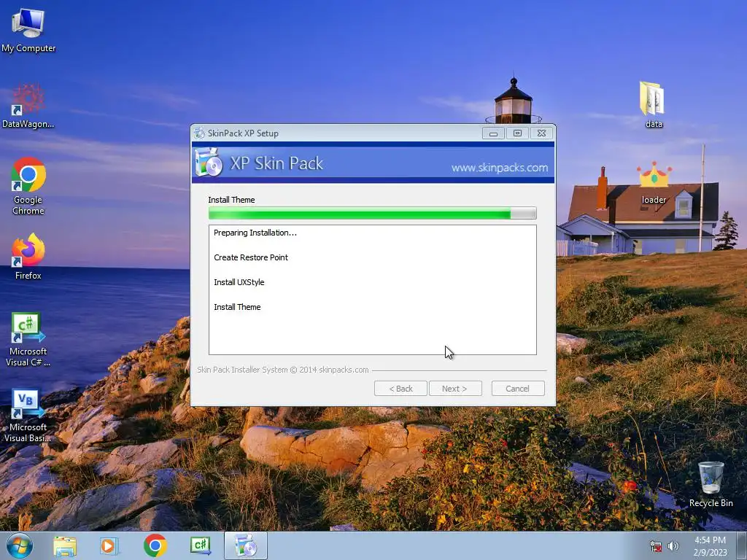747x560 pixels.
Task: Click the volume speaker tray icon
Action: [x=673, y=546]
